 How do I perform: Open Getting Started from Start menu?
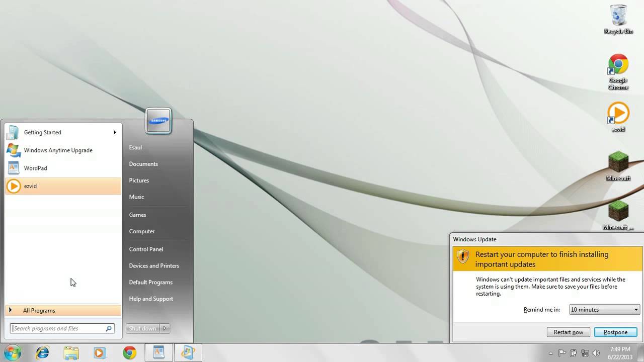pos(63,132)
